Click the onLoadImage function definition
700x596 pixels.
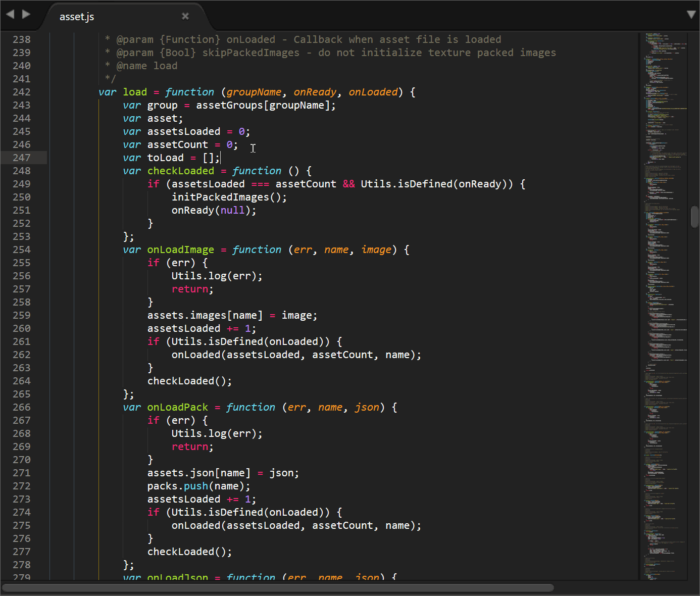tap(181, 250)
